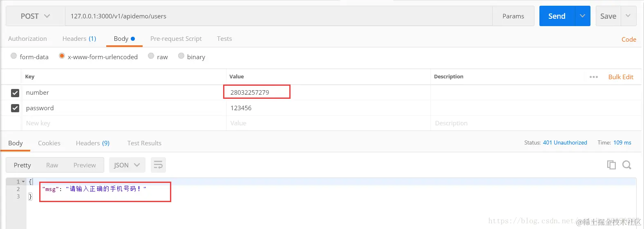Open the Save button dropdown arrow
644x229 pixels.
[x=628, y=16]
